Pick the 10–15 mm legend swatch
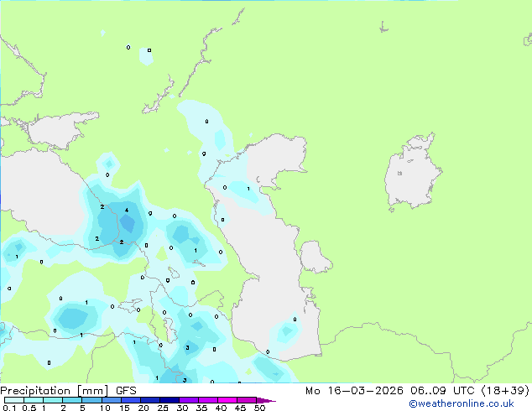This screenshot has width=532, height=411. pyautogui.click(x=111, y=400)
